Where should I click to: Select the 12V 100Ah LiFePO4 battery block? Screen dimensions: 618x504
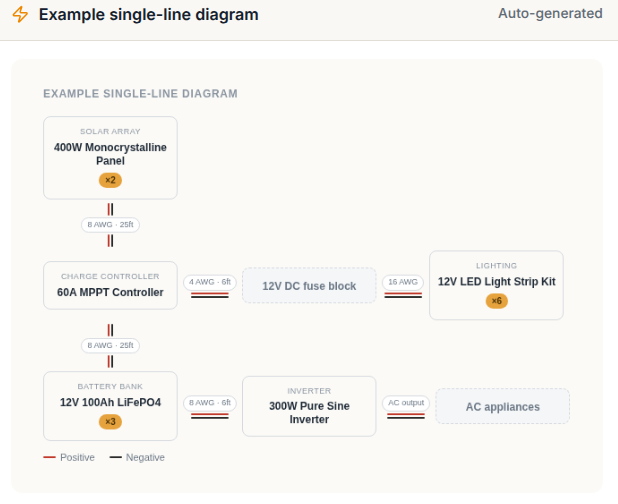pyautogui.click(x=110, y=406)
